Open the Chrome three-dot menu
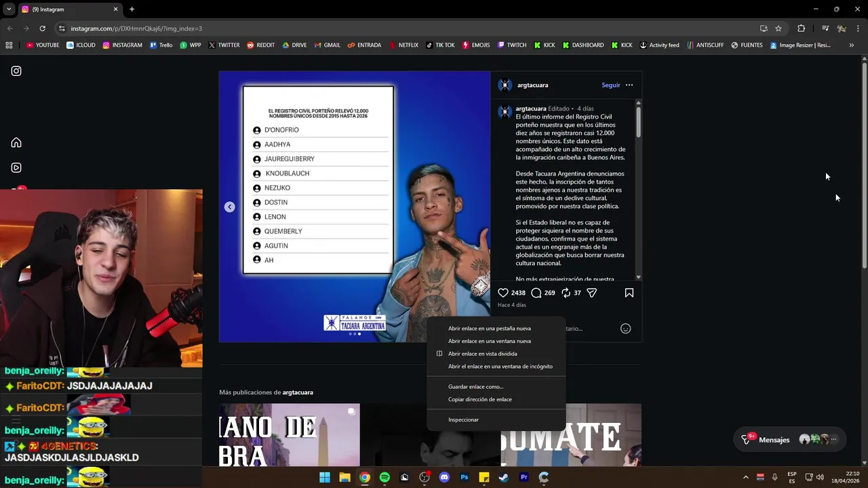The height and width of the screenshot is (488, 868). click(858, 28)
